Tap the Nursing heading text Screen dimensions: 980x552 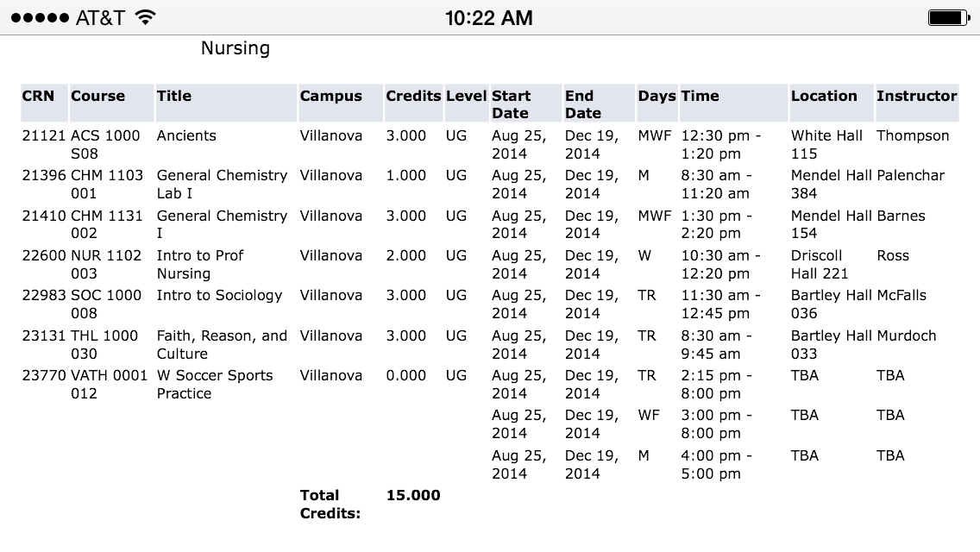tap(236, 48)
